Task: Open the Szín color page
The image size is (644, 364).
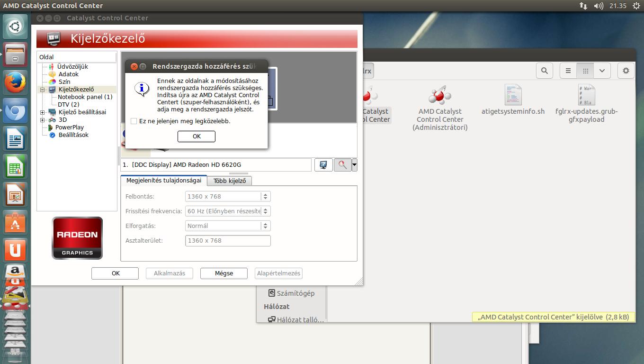Action: pos(64,82)
